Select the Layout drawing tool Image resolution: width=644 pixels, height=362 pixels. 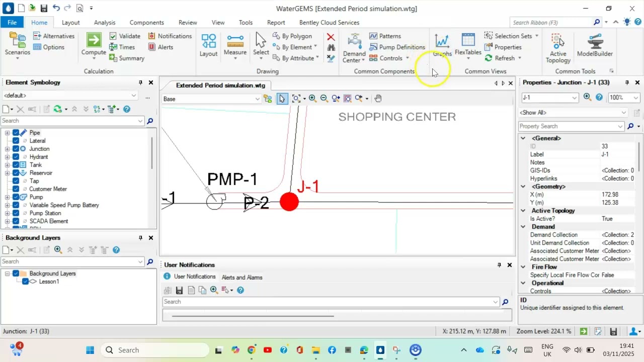pyautogui.click(x=208, y=45)
